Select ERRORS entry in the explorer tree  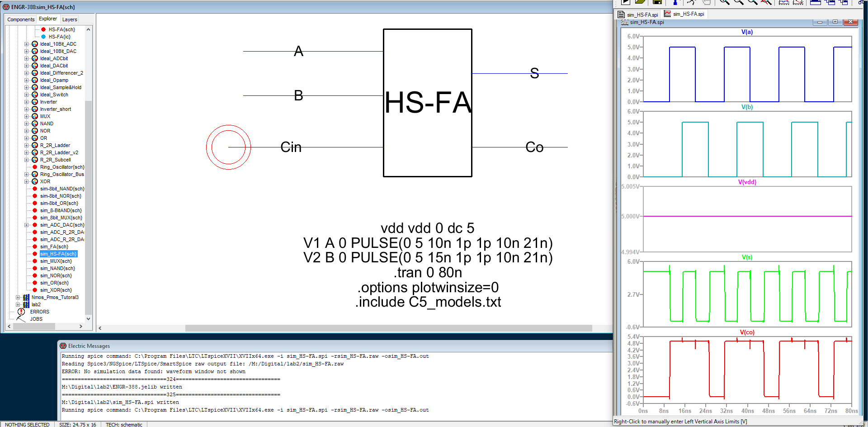click(39, 312)
